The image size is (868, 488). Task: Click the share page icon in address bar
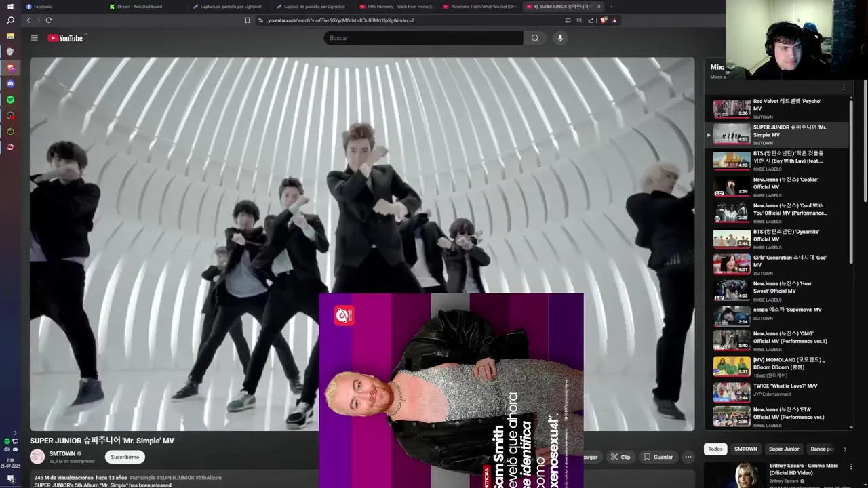591,20
